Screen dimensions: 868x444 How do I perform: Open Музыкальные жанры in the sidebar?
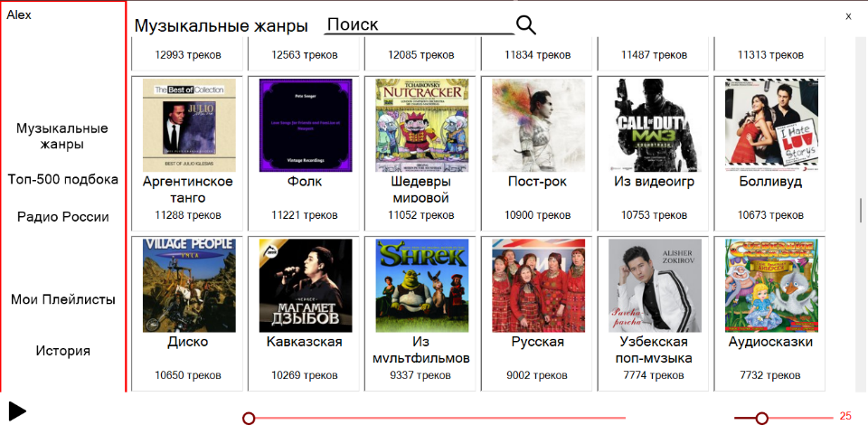point(62,137)
